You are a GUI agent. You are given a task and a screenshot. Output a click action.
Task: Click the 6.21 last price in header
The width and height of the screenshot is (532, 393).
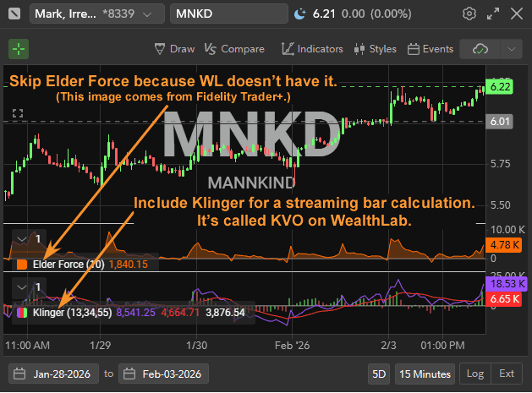tap(324, 14)
